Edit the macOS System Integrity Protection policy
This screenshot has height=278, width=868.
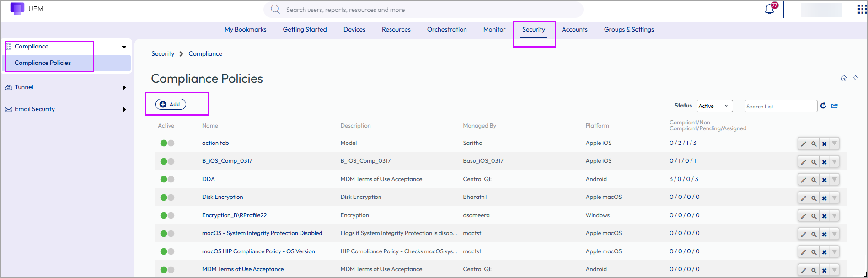point(804,234)
